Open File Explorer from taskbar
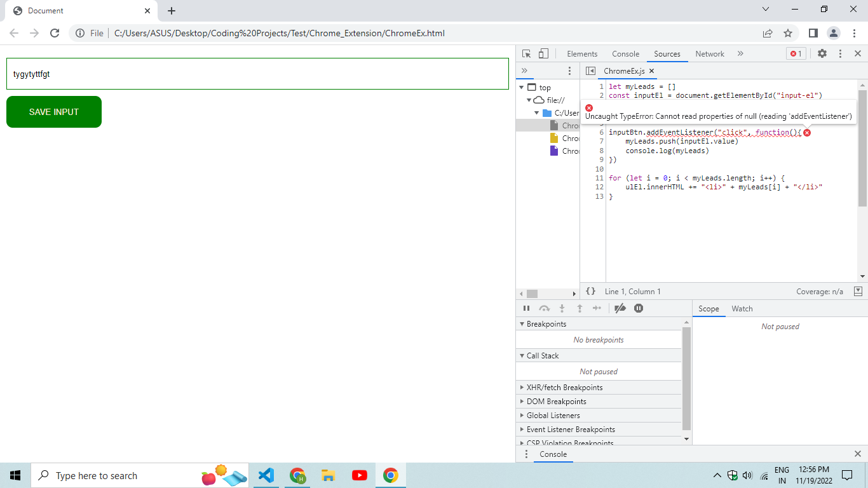868x488 pixels. pyautogui.click(x=328, y=475)
